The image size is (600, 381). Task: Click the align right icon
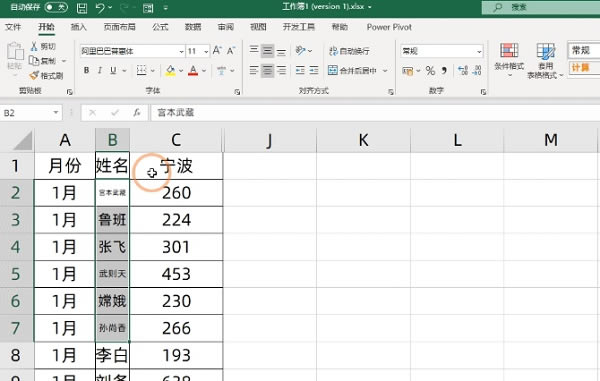coord(281,70)
